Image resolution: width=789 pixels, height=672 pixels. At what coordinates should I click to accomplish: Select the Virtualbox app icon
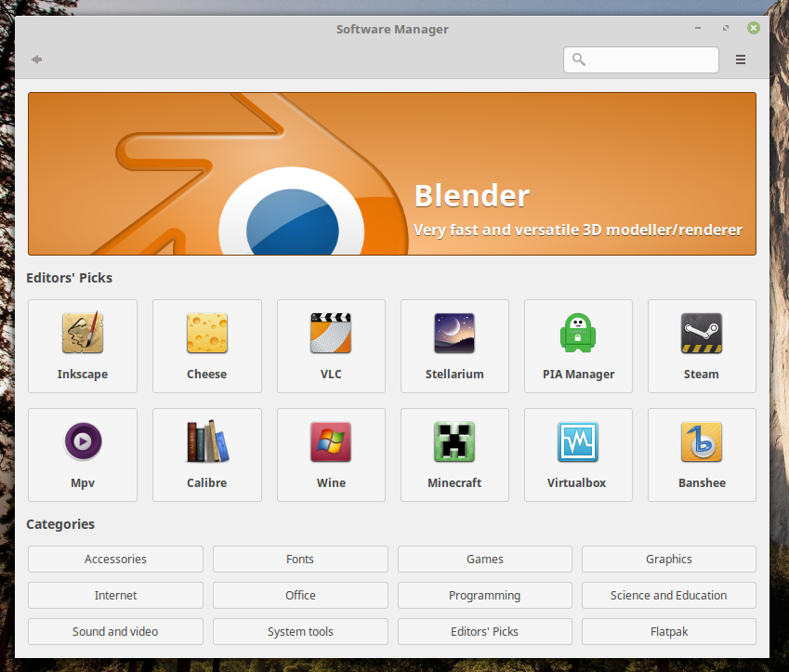point(578,441)
